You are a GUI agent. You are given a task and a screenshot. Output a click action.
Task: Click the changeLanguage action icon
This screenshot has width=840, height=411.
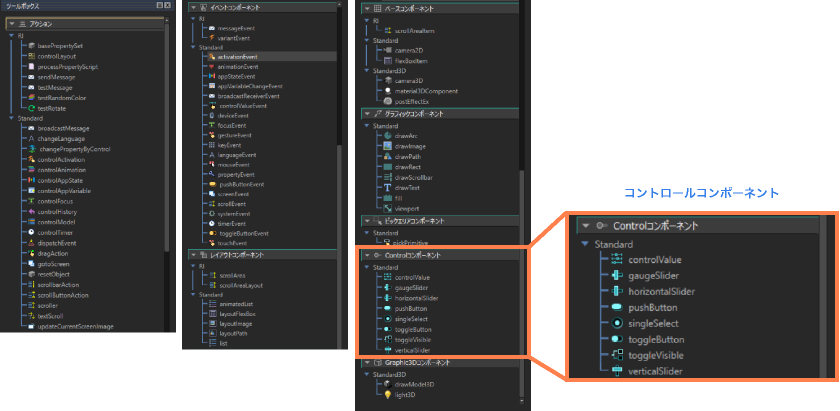click(x=32, y=138)
